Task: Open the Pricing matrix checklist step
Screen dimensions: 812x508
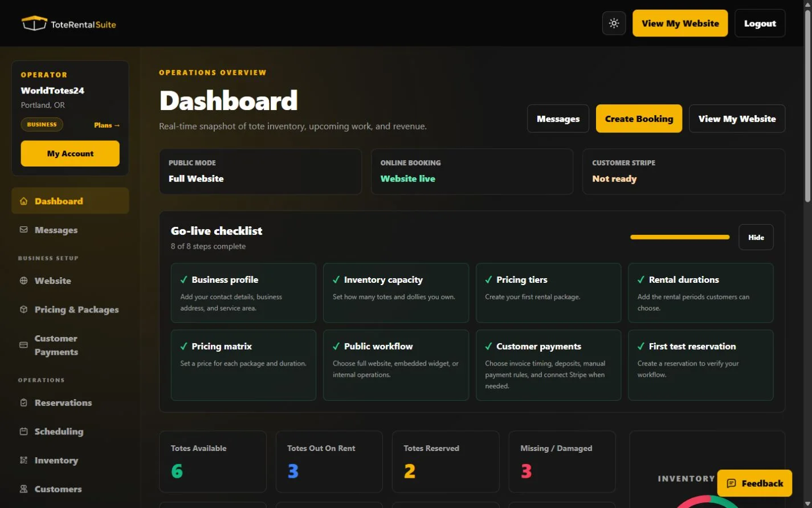Action: point(243,365)
